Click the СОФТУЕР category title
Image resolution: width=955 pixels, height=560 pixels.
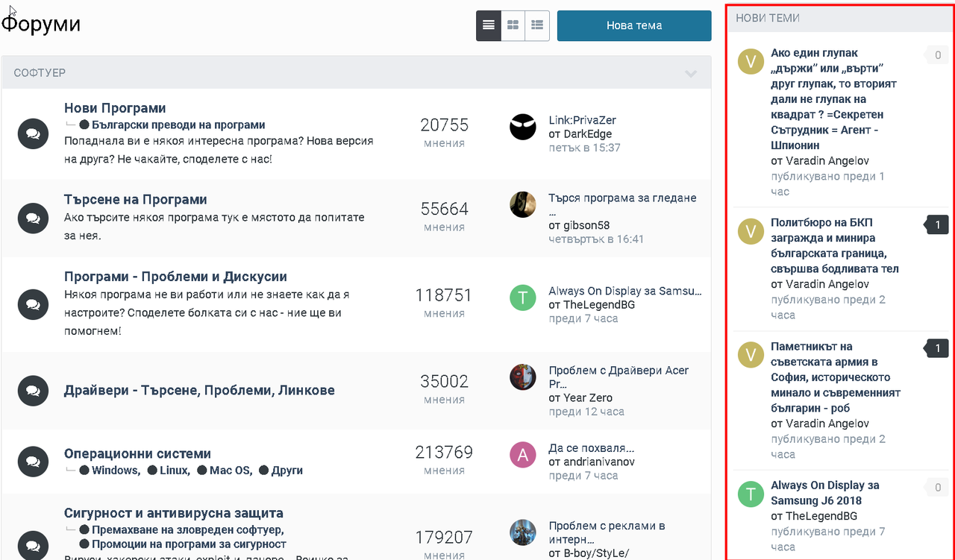40,73
